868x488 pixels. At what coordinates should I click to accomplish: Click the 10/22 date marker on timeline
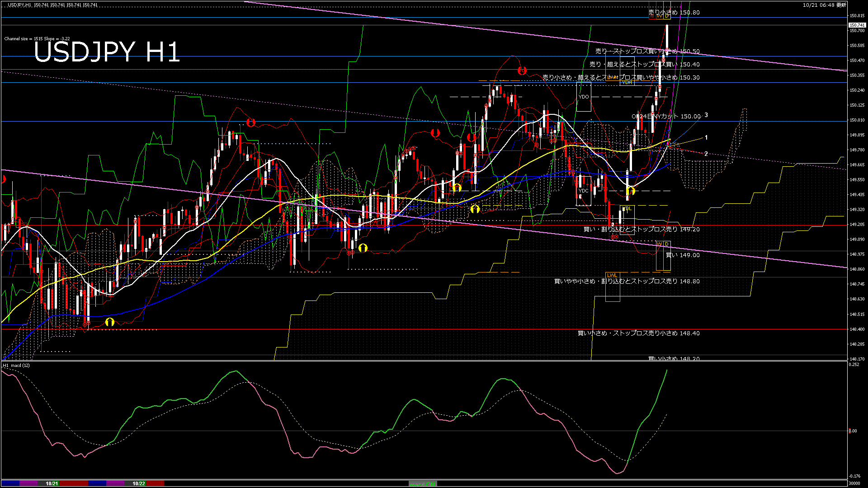pos(139,483)
